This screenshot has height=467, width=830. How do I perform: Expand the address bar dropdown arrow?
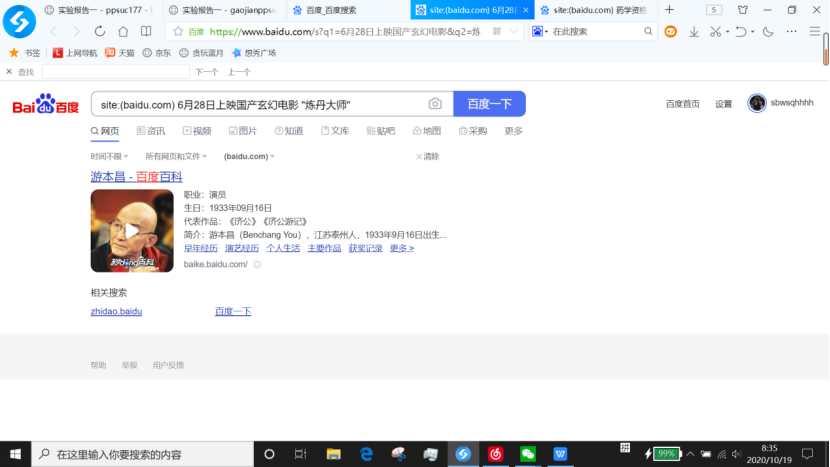[513, 32]
